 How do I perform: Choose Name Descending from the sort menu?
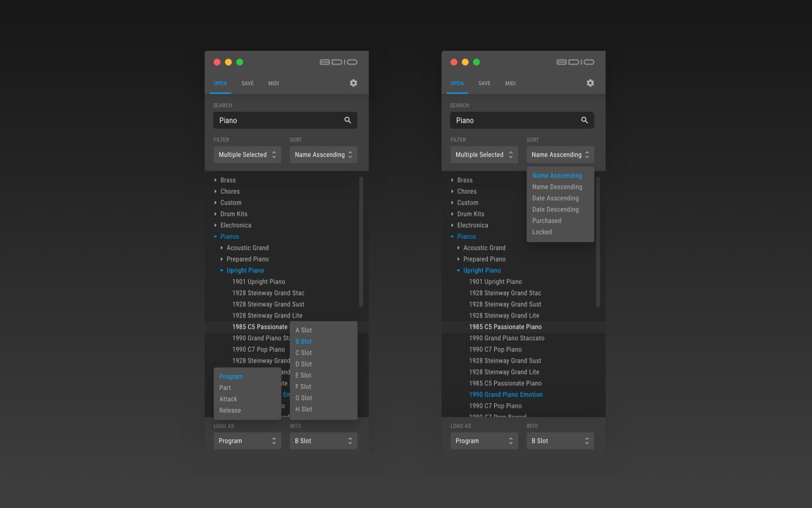557,187
